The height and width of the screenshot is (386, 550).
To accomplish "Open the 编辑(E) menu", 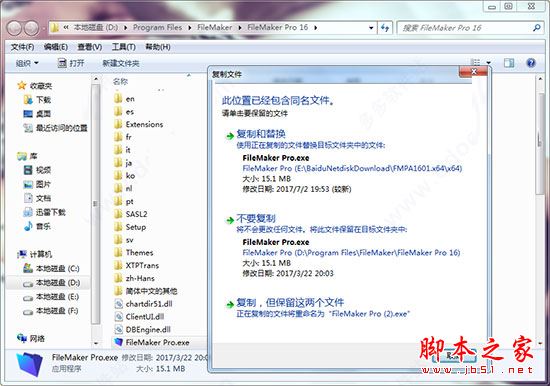I will click(x=56, y=47).
